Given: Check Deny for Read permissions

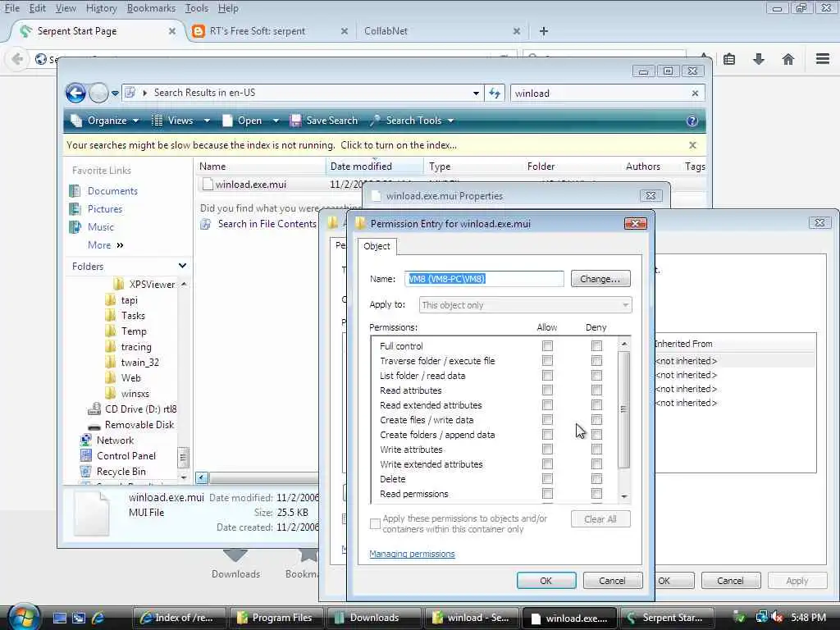Looking at the screenshot, I should (596, 493).
